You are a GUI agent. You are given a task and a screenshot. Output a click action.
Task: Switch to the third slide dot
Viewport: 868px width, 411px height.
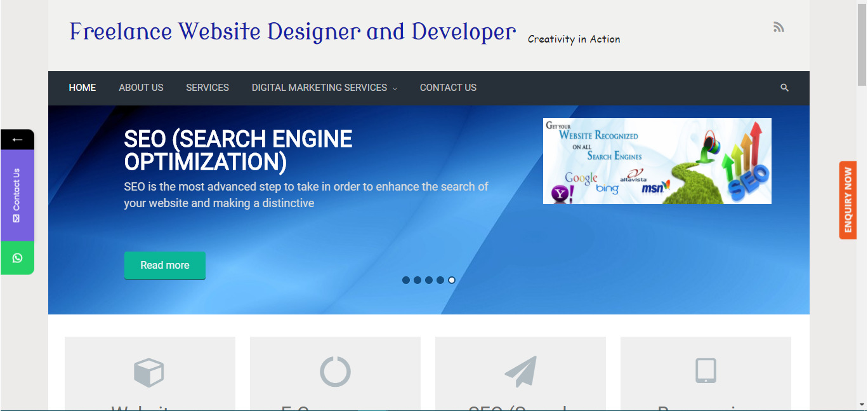429,280
